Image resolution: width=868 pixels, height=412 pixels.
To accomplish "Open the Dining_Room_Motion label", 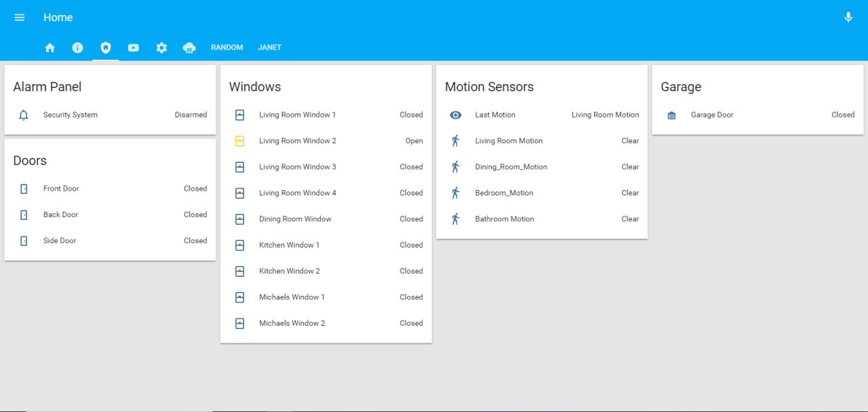I will click(511, 167).
